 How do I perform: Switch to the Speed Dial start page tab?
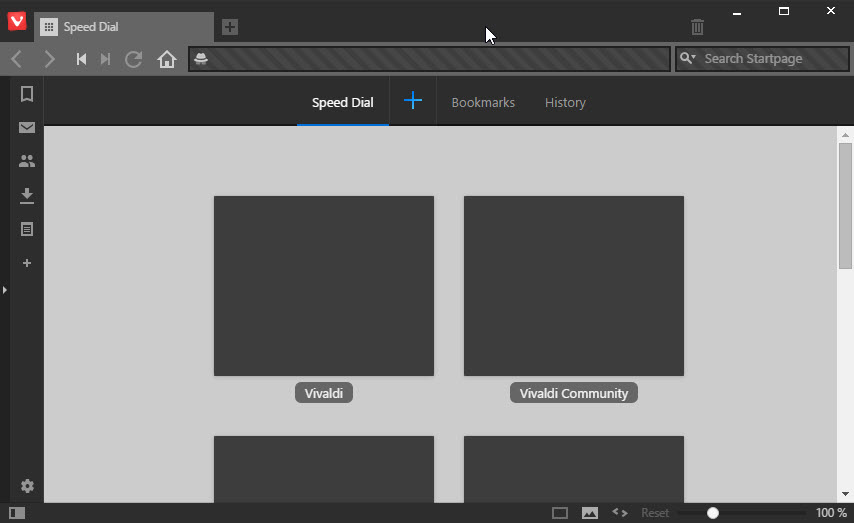click(343, 102)
